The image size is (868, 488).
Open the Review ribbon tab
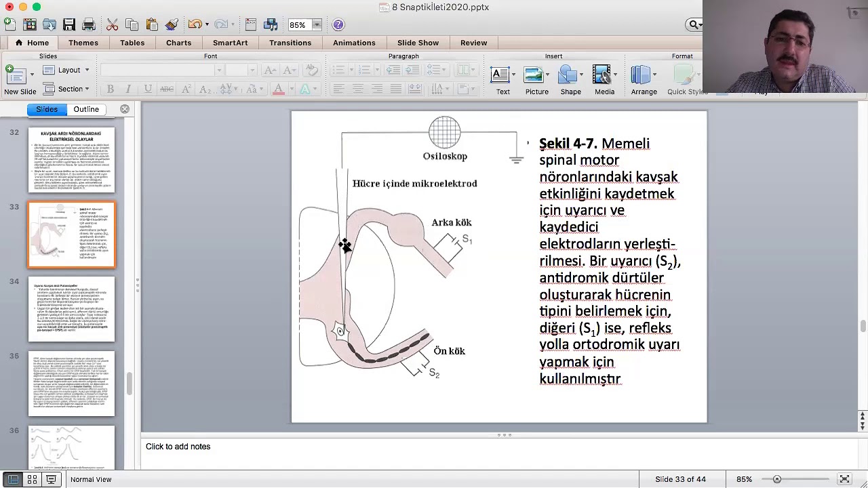473,43
